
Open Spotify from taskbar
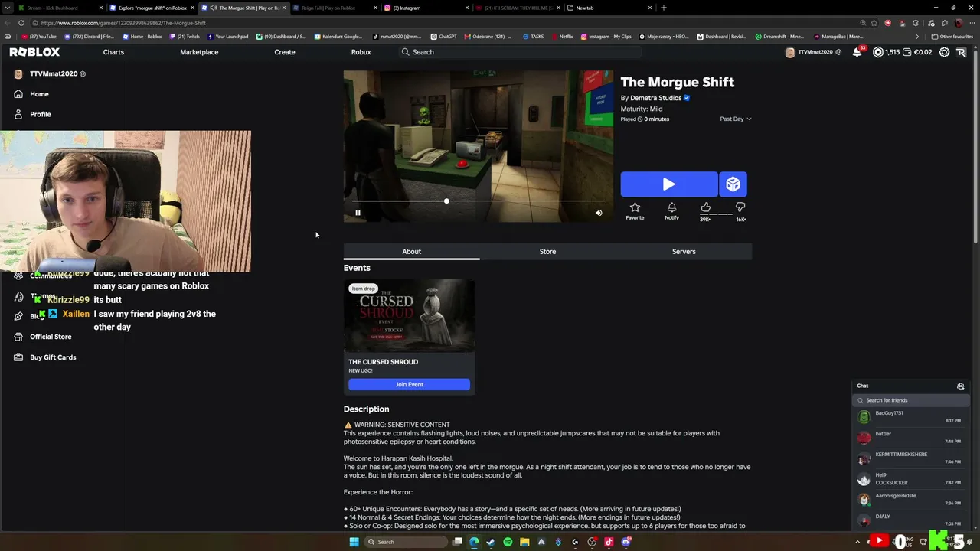[x=508, y=542]
